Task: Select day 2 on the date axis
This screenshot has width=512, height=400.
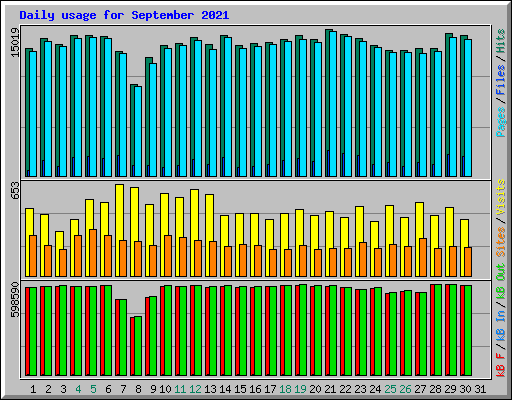Action: pos(48,389)
